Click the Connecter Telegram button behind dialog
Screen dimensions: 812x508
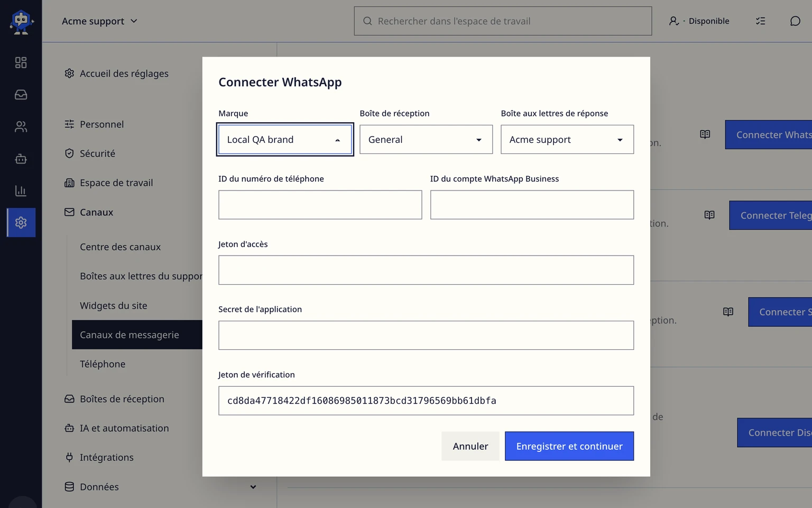(x=770, y=215)
